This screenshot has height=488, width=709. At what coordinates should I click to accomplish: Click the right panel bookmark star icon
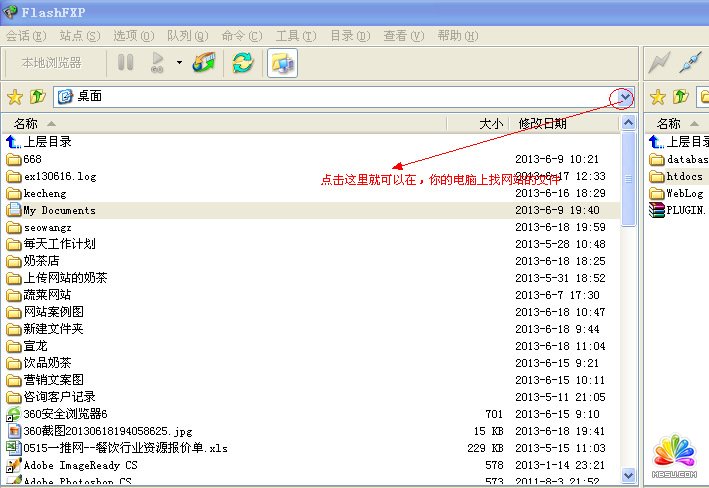658,97
